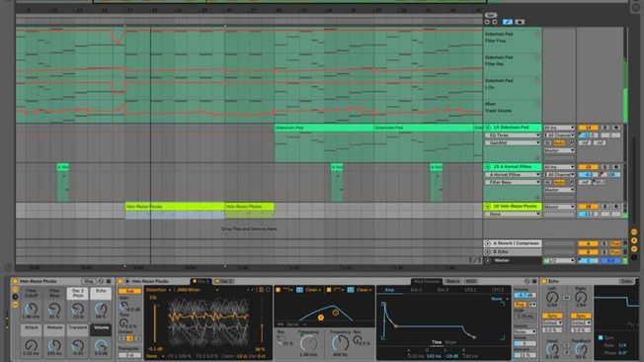This screenshot has height=362, width=644.
Task: Open the Master 1/2 output dropdown
Action: click(559, 261)
